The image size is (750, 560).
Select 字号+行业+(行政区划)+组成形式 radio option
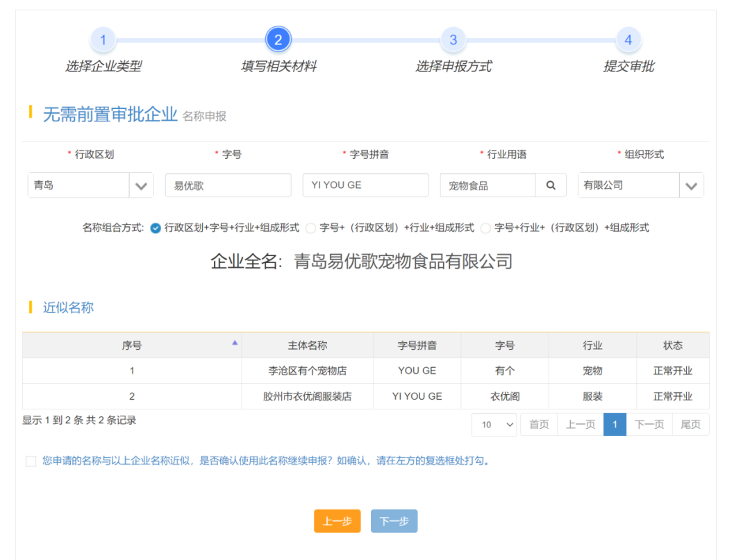tap(486, 228)
